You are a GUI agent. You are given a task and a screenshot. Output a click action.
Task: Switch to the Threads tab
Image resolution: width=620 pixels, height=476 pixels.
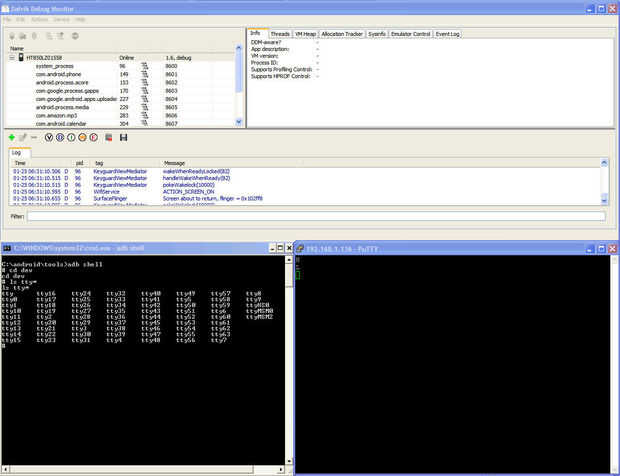pyautogui.click(x=280, y=34)
